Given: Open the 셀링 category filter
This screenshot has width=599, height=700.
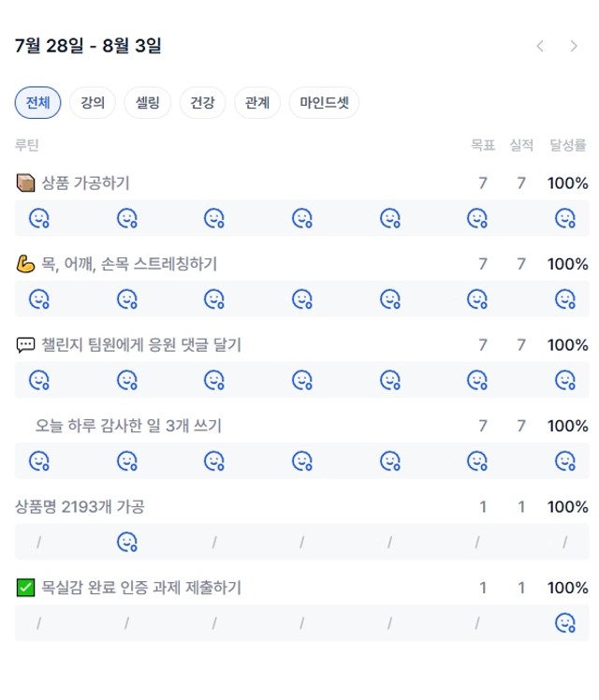Looking at the screenshot, I should (147, 103).
